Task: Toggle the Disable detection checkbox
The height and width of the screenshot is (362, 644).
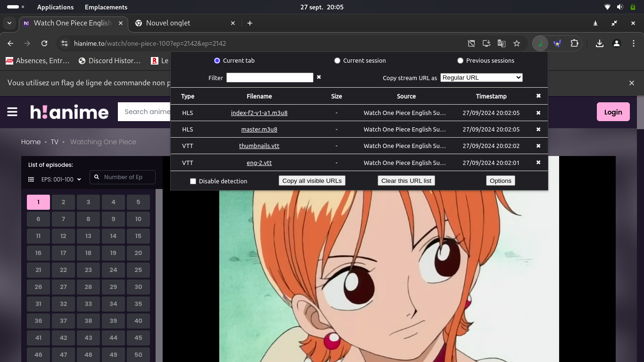Action: coord(193,181)
